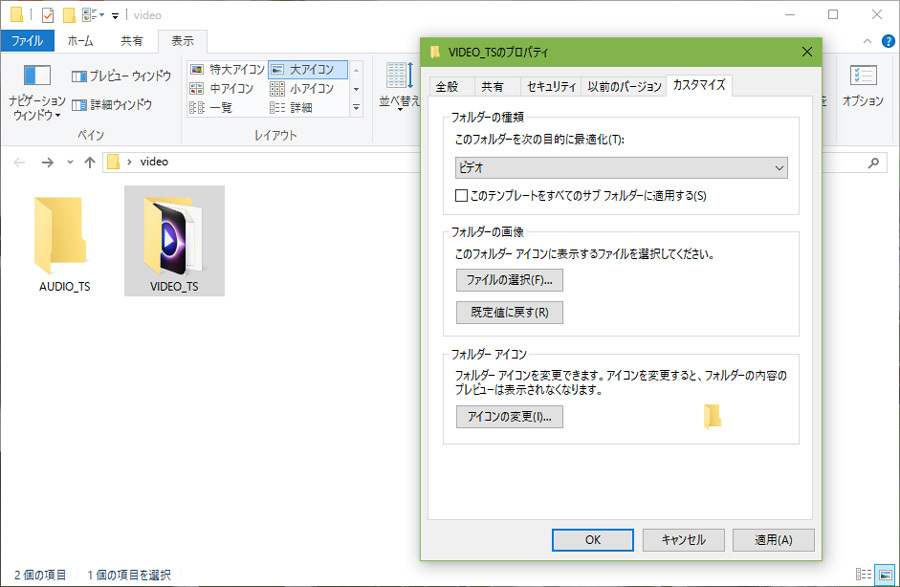Open the folder optimize type dropdown (ビデオ)

coord(621,169)
